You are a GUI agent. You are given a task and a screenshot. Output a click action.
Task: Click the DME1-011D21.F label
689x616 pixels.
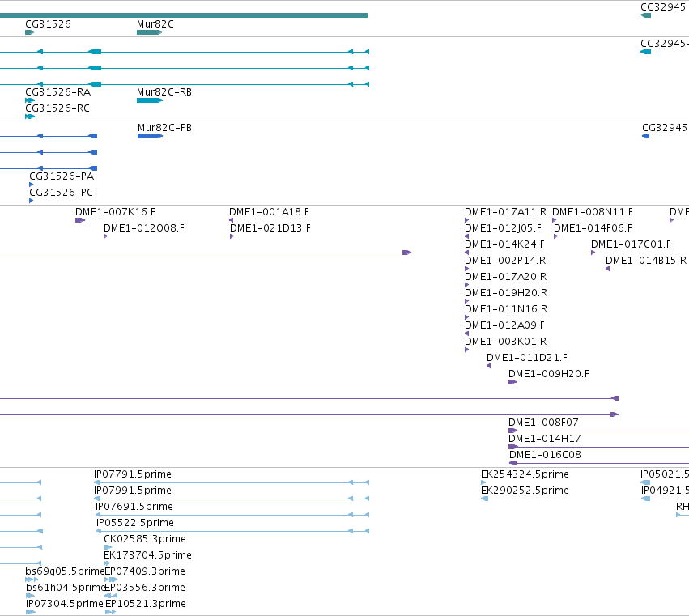(x=527, y=358)
